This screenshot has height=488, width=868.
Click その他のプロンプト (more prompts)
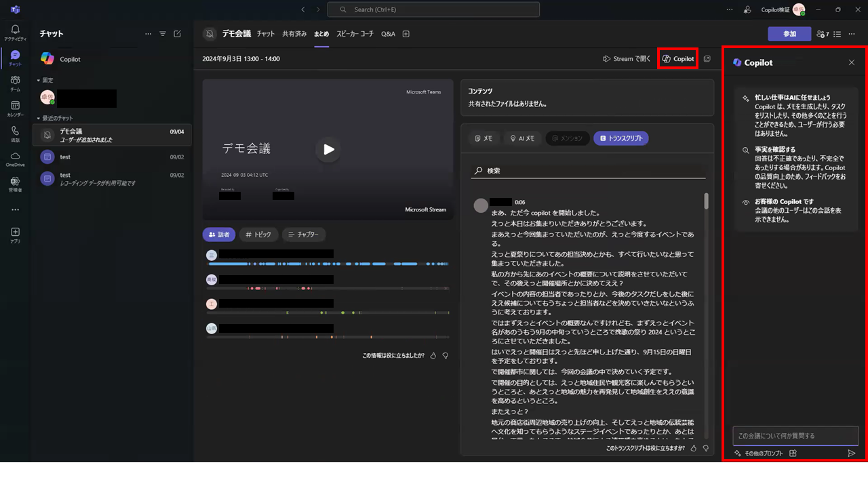[758, 453]
